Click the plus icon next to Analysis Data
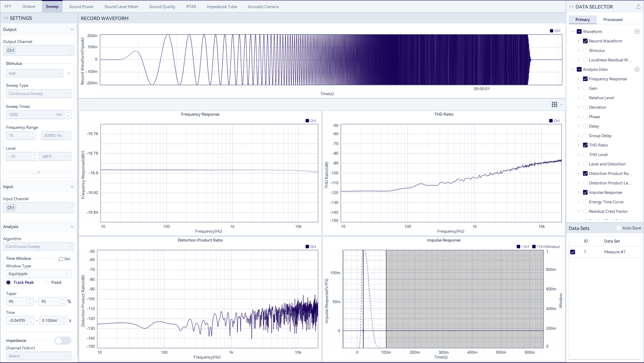644x363 pixels. (x=637, y=69)
